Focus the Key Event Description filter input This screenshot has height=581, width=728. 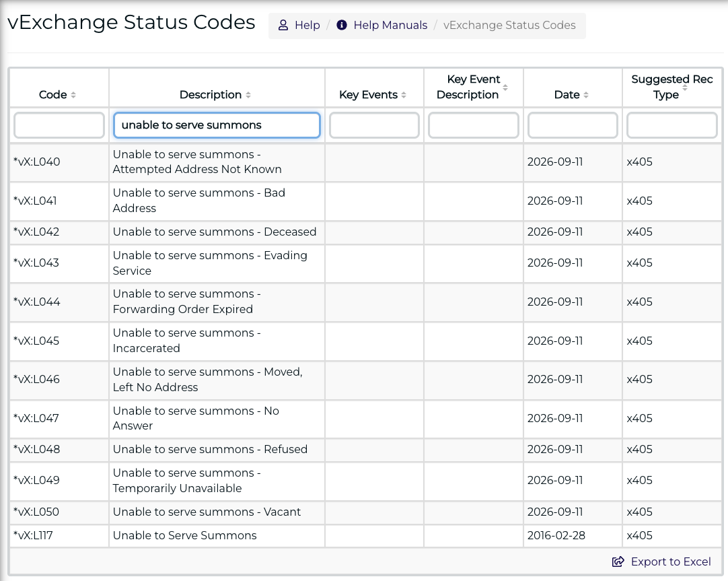tap(473, 125)
